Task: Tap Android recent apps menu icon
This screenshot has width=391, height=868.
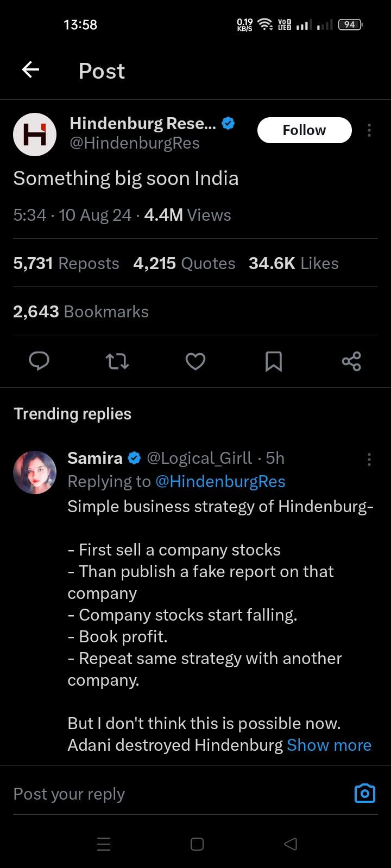Action: [104, 844]
